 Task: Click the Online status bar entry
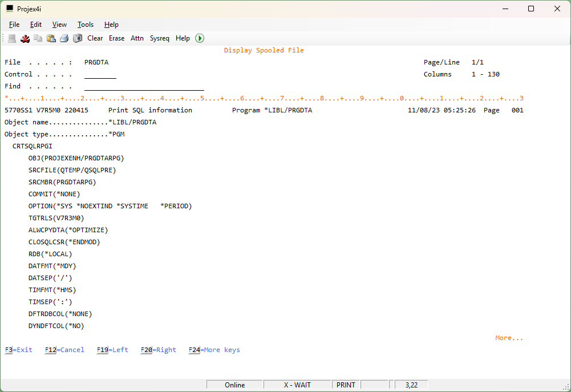click(234, 385)
